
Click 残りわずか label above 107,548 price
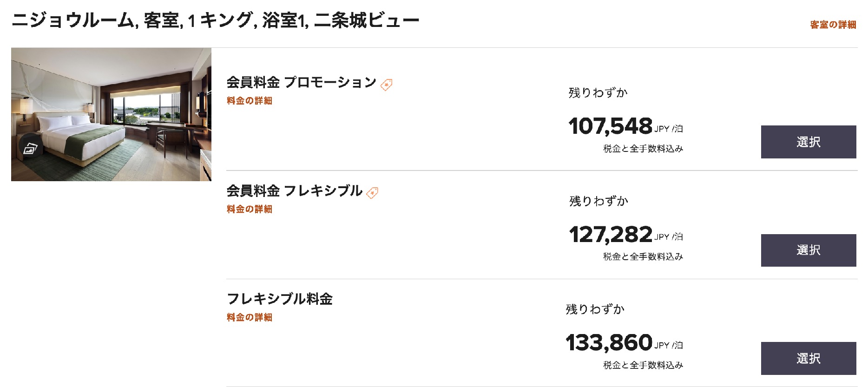tap(598, 93)
